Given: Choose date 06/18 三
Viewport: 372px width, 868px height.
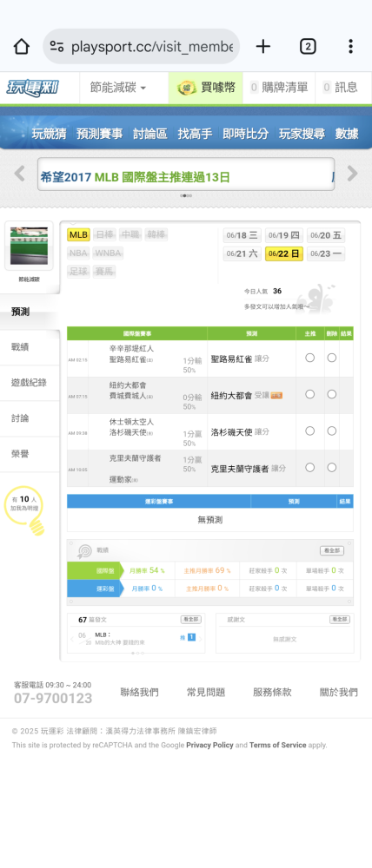Looking at the screenshot, I should pyautogui.click(x=242, y=235).
